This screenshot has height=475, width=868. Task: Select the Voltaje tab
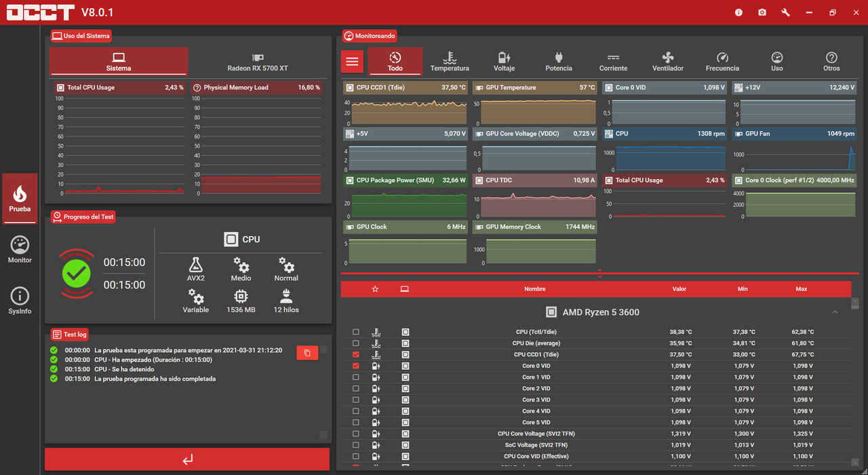click(x=505, y=61)
